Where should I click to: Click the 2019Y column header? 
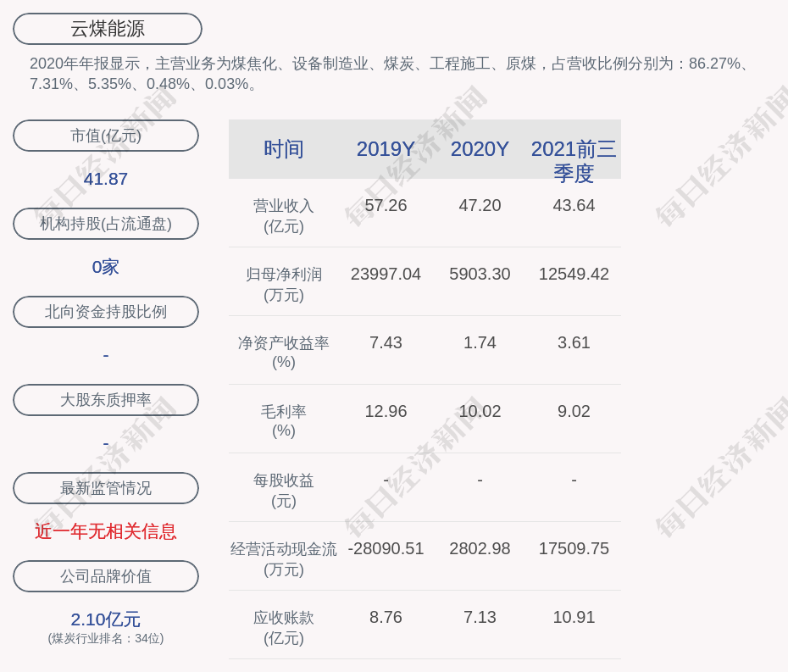pyautogui.click(x=386, y=149)
